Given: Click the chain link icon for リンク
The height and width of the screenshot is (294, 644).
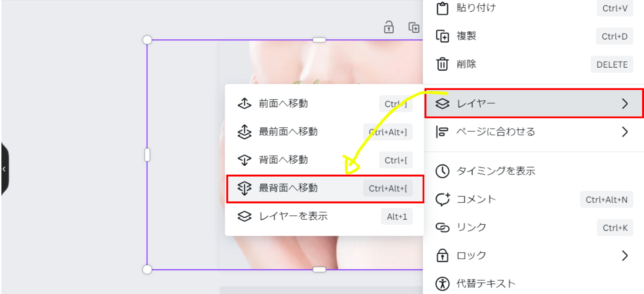Looking at the screenshot, I should [x=442, y=227].
